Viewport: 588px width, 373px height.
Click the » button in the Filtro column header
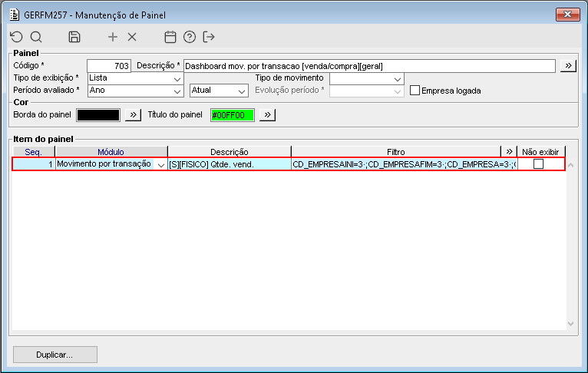509,151
